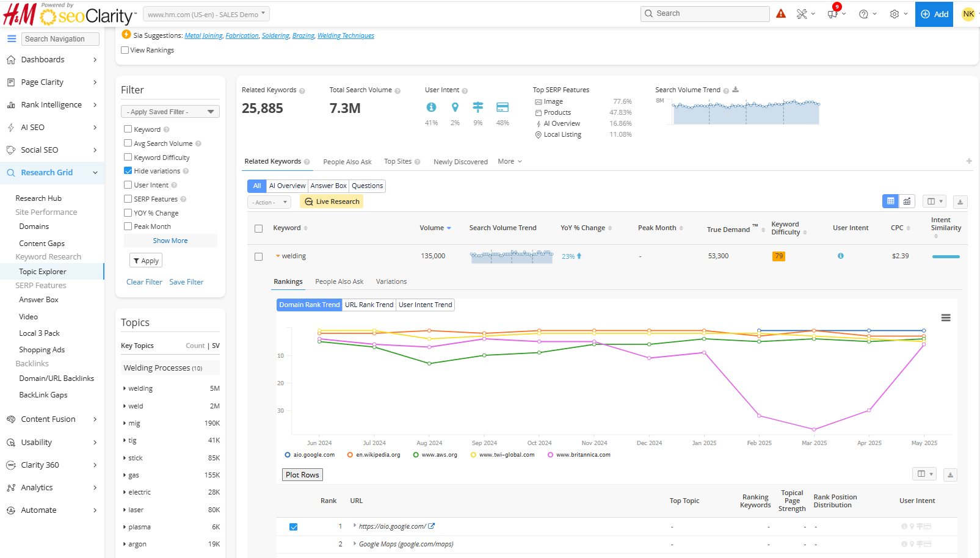The height and width of the screenshot is (558, 980).
Task: Open the Apply Saved Filter dropdown
Action: click(170, 112)
